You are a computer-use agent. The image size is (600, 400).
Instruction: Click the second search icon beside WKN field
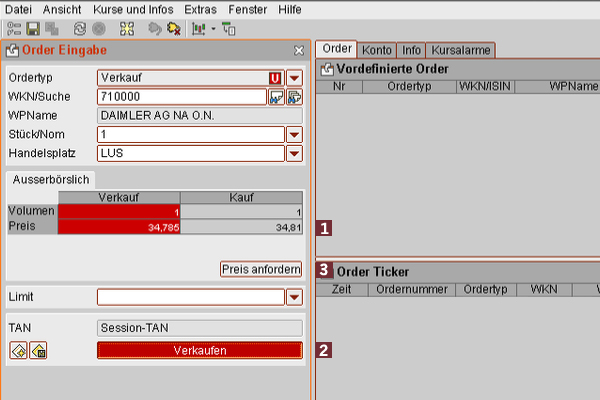[x=294, y=97]
